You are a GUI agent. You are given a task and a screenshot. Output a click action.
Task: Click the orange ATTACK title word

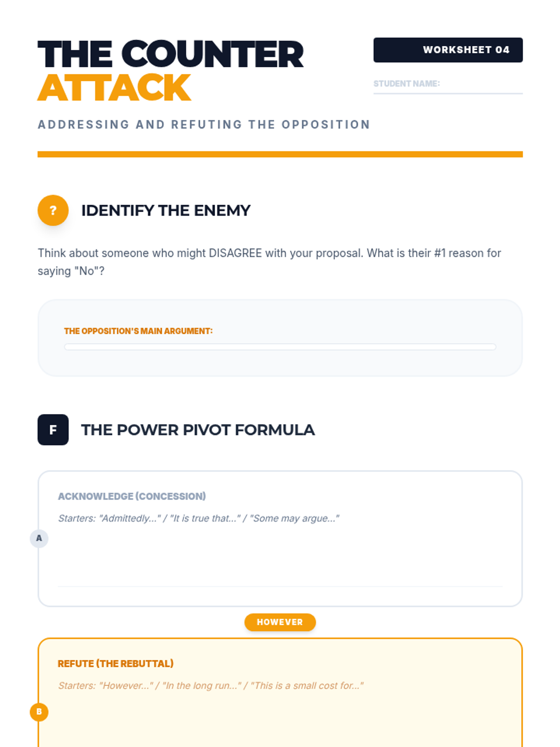(x=114, y=88)
